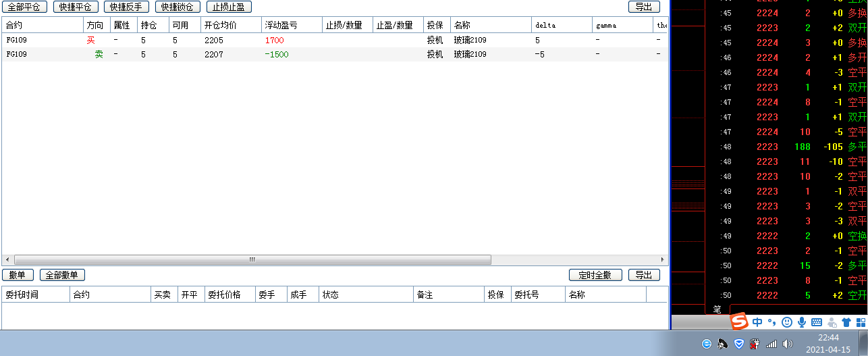Click 撤单 button
The height and width of the screenshot is (356, 868).
click(18, 275)
